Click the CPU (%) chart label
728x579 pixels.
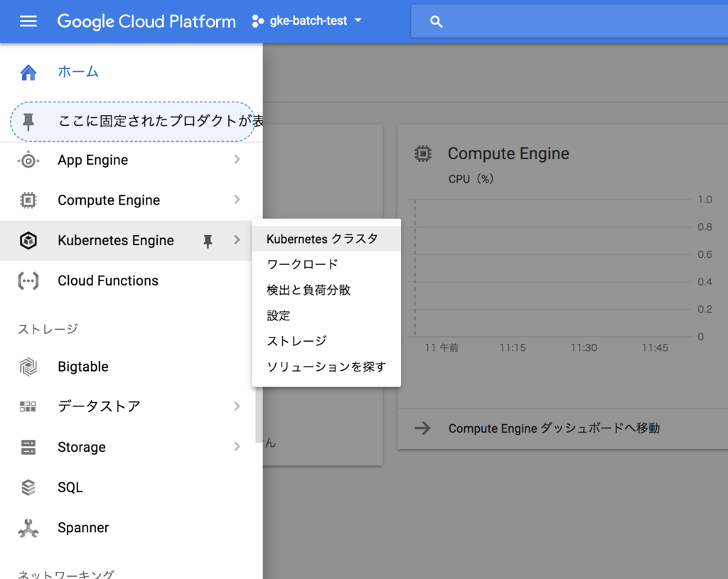coord(471,179)
